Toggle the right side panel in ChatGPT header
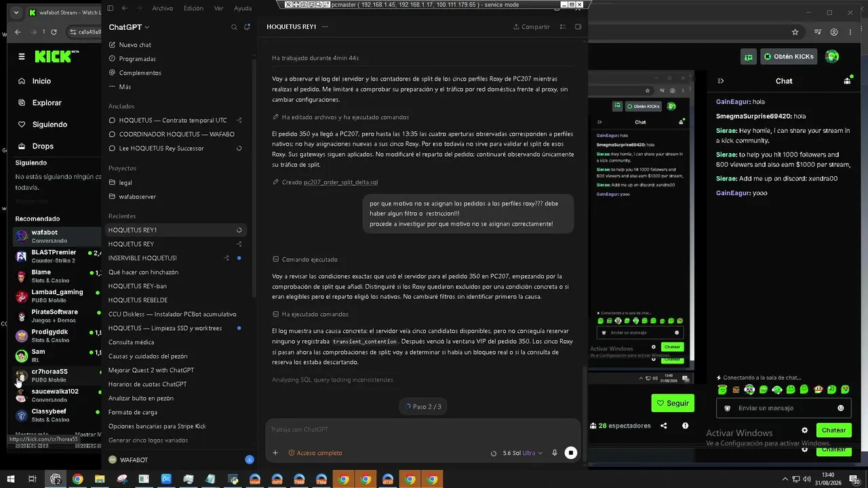The height and width of the screenshot is (488, 868). pos(578,27)
